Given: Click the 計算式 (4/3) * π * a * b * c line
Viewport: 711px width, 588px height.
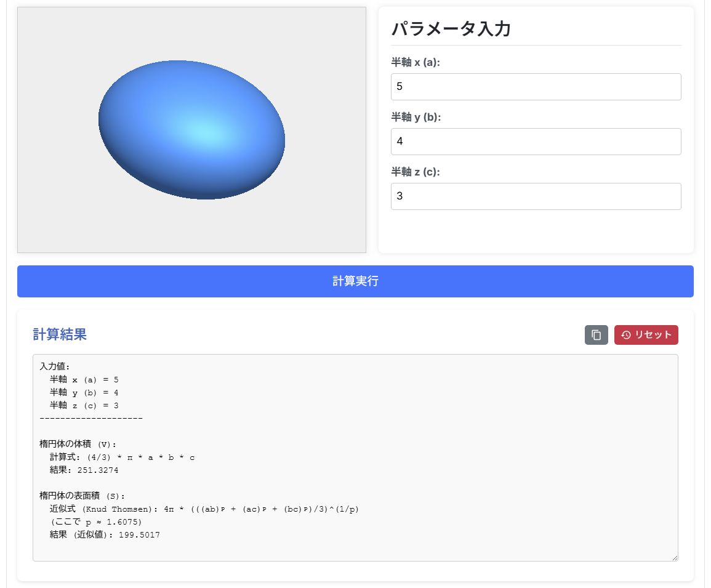Looking at the screenshot, I should 122,457.
